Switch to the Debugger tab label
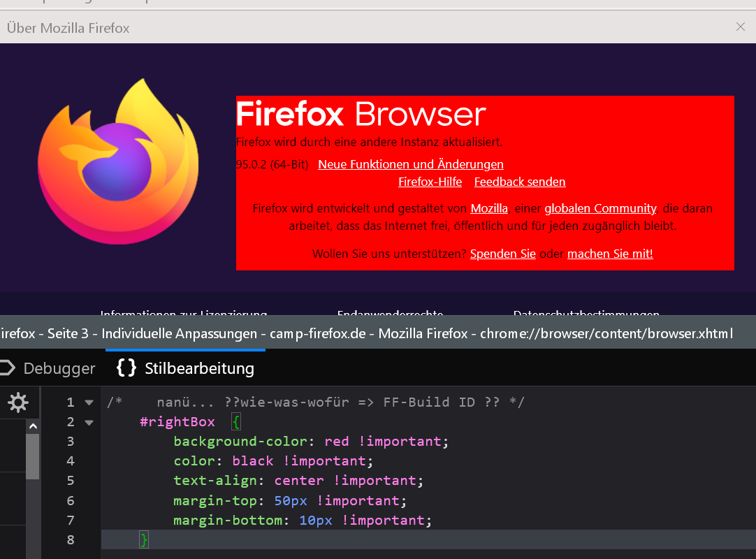The width and height of the screenshot is (756, 559). click(x=59, y=368)
